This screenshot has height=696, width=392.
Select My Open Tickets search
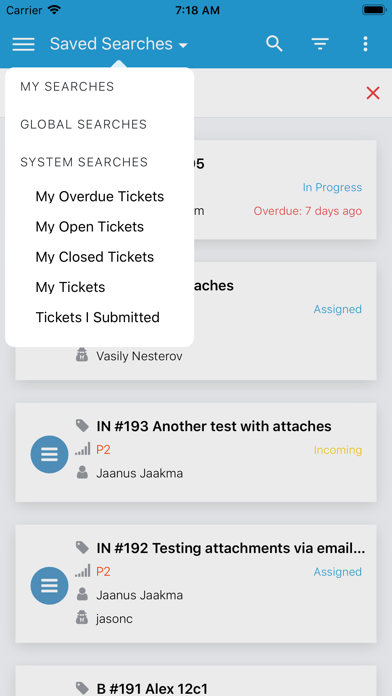pyautogui.click(x=90, y=227)
